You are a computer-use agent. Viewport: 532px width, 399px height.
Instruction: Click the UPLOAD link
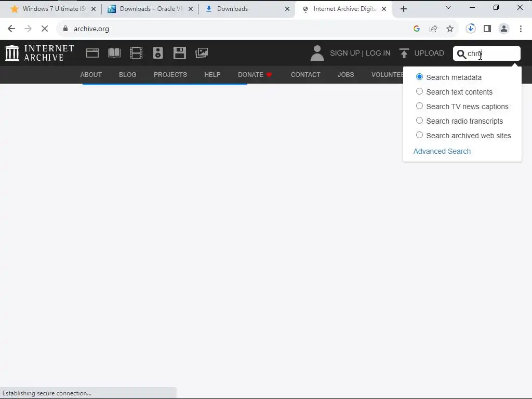coord(429,54)
